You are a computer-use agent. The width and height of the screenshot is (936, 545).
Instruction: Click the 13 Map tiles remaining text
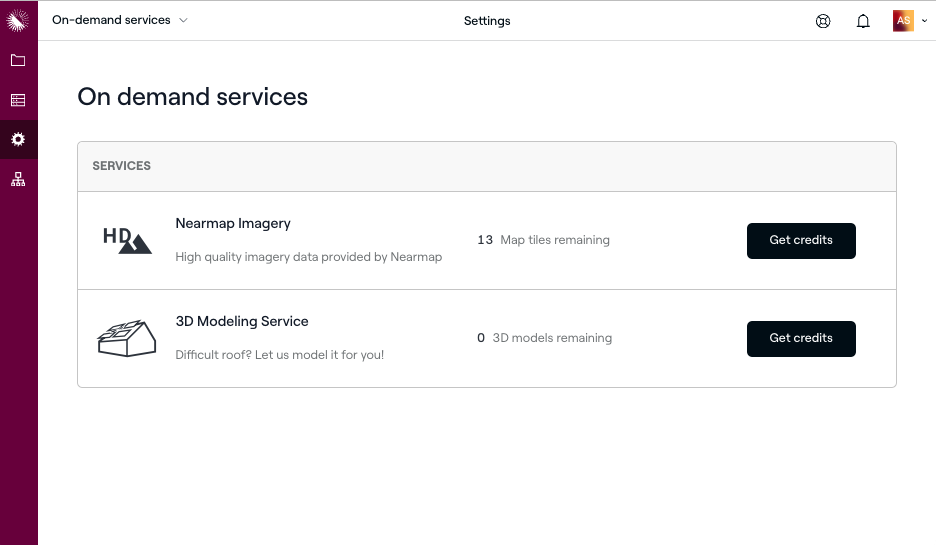(543, 240)
